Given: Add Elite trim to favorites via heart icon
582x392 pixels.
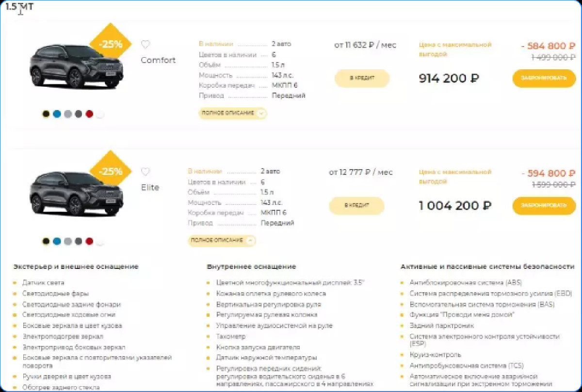Looking at the screenshot, I should (145, 172).
